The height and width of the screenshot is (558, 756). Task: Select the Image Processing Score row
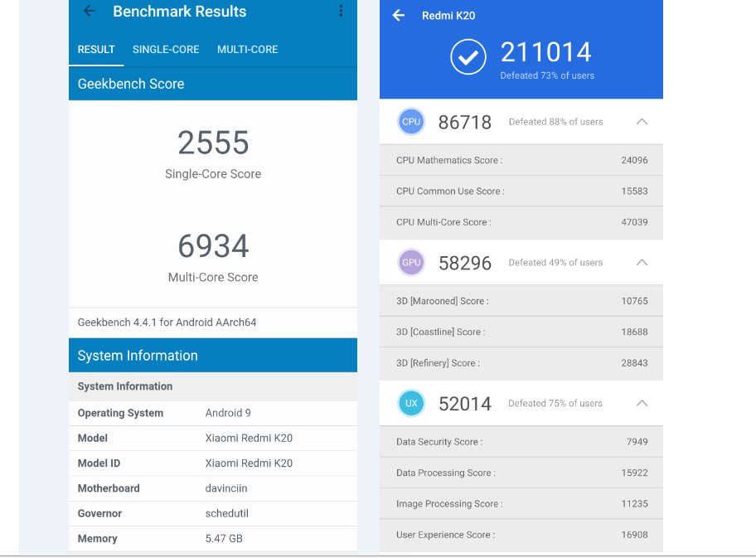coord(521,503)
